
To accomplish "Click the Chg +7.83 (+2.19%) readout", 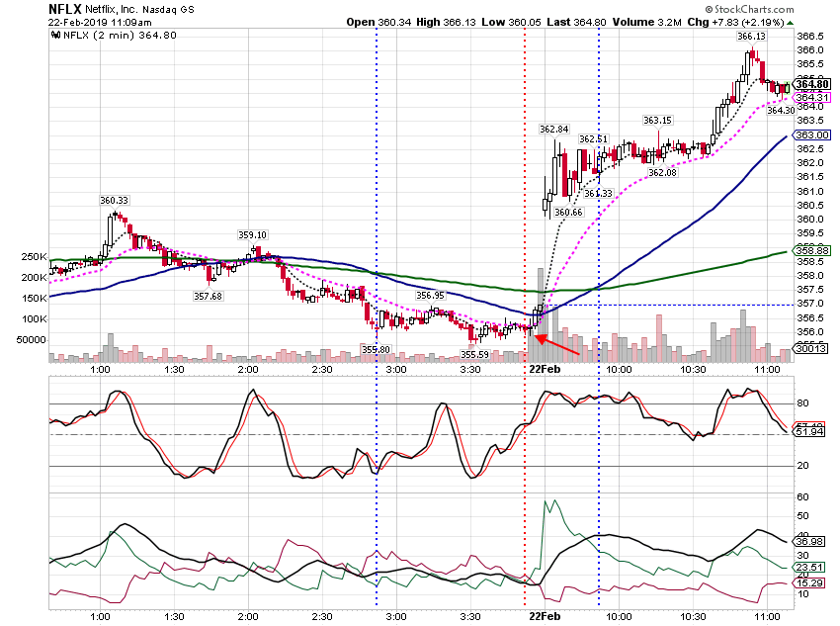I will [x=735, y=23].
